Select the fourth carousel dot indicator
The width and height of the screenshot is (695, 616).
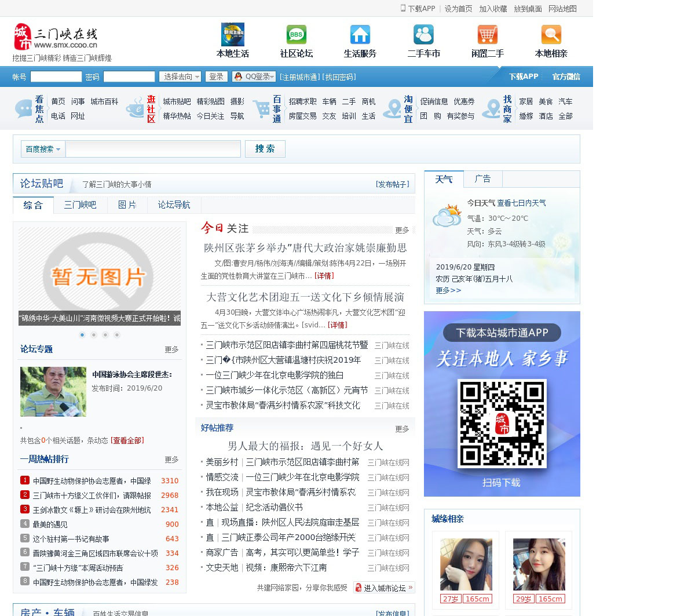(117, 335)
